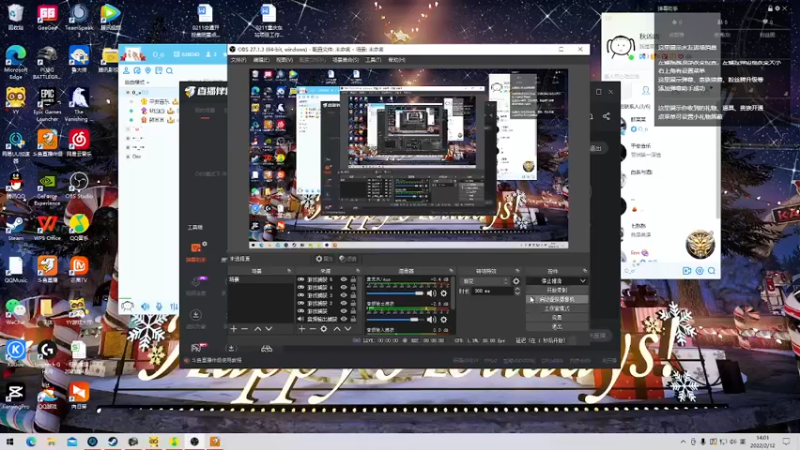Viewport: 800px width, 450px height.
Task: Click desktop audio volume slider
Action: point(395,319)
